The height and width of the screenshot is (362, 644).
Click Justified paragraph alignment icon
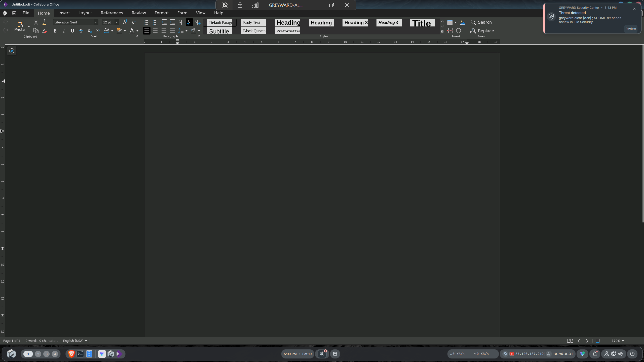coord(172,31)
